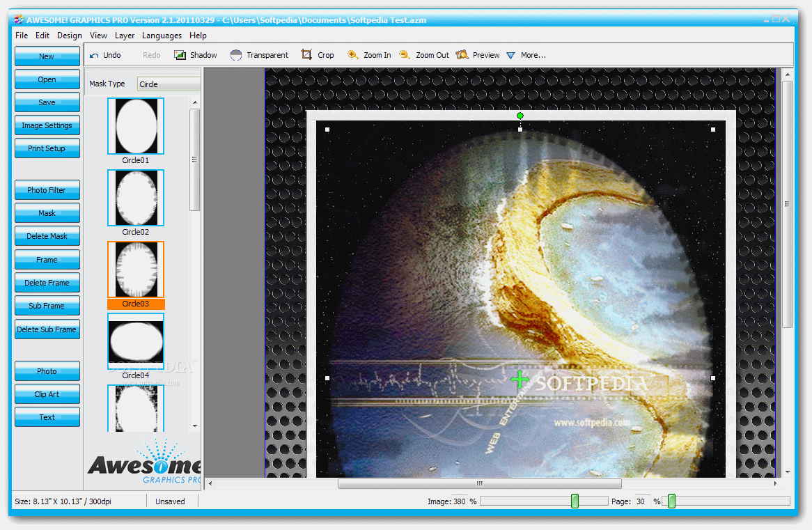Click the Frame button
The height and width of the screenshot is (530, 812).
(x=47, y=260)
